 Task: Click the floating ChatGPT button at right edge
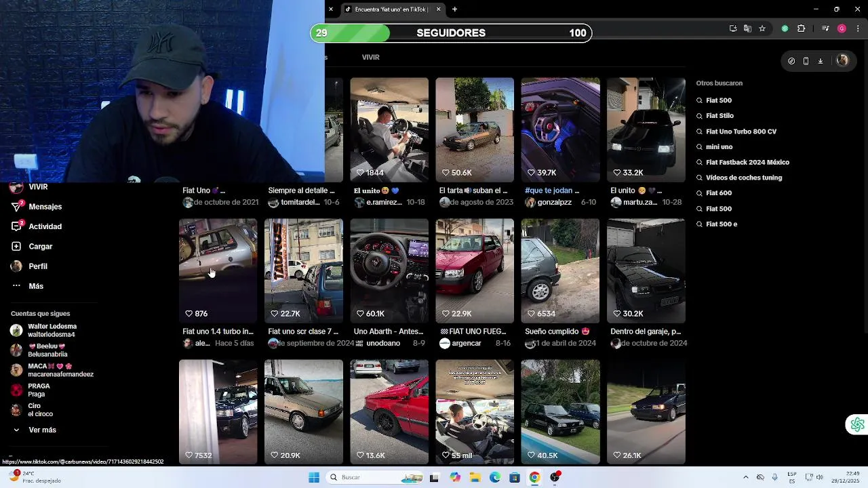857,424
